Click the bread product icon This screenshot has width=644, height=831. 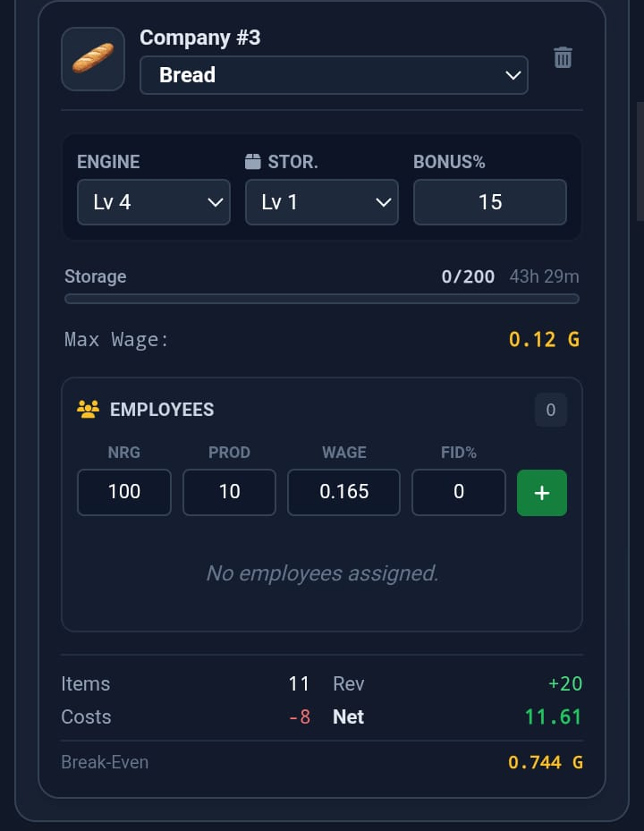point(93,59)
